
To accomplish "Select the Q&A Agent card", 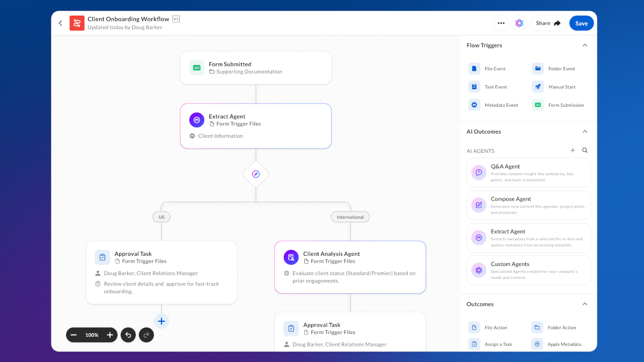I will [x=529, y=173].
